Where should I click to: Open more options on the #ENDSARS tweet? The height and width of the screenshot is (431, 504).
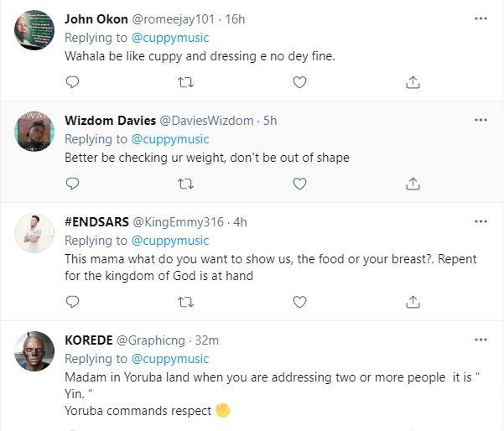[x=481, y=221]
